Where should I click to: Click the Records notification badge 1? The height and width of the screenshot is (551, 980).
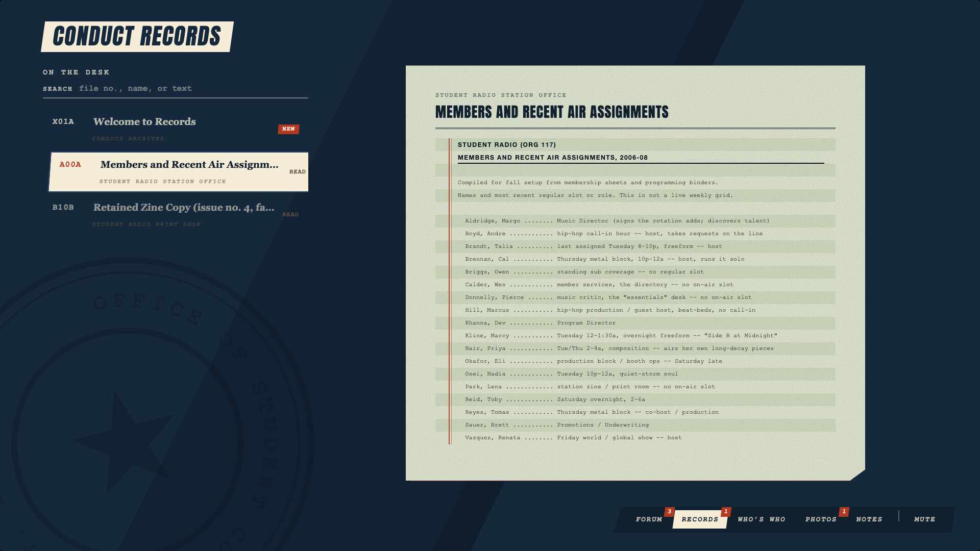pos(726,512)
